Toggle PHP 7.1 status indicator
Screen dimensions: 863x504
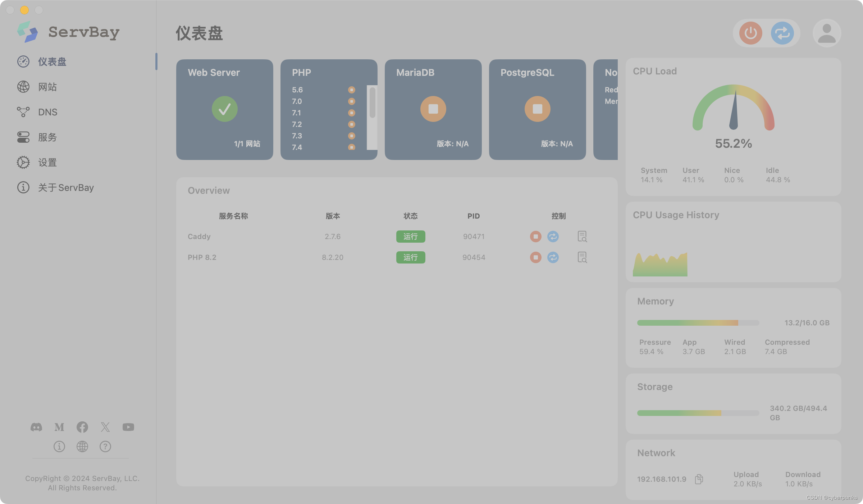click(352, 113)
